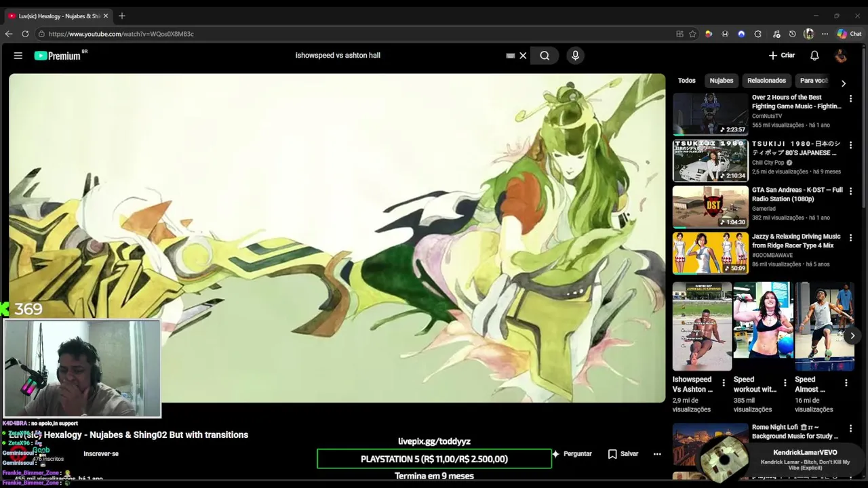Viewport: 868px width, 488px height.
Task: Open Copilot Chat in the browser toolbar
Action: [849, 34]
